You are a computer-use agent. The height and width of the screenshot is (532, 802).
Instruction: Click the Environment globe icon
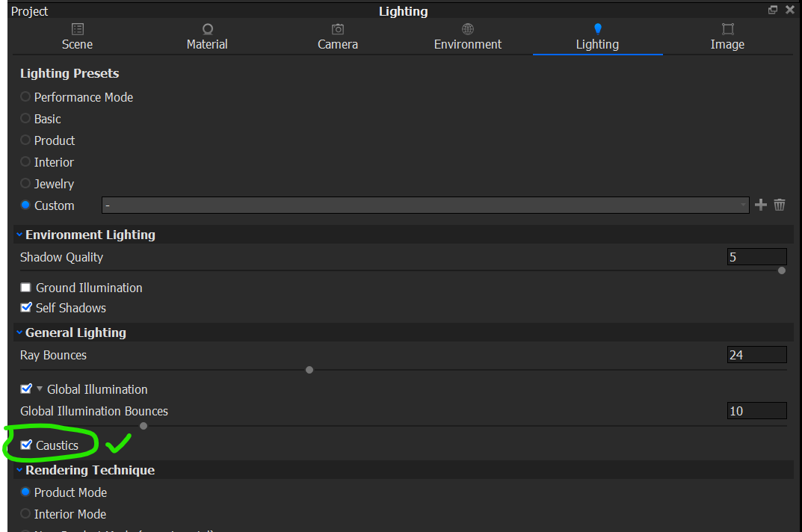point(468,29)
